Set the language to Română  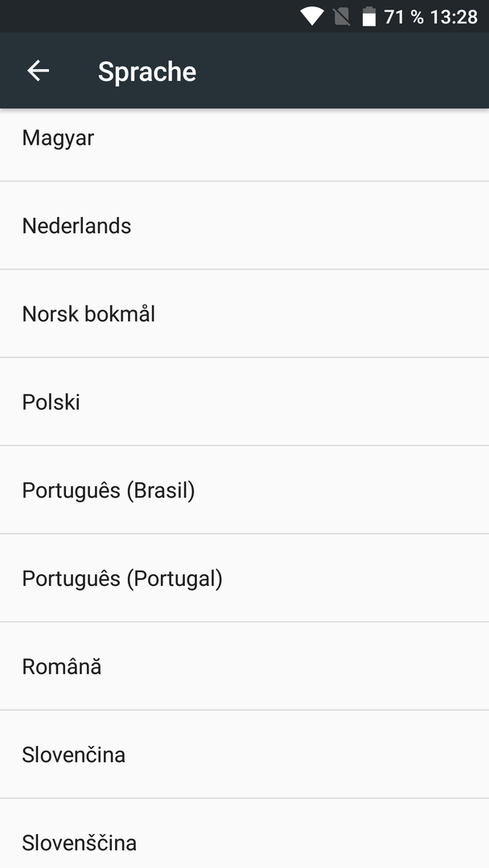244,666
